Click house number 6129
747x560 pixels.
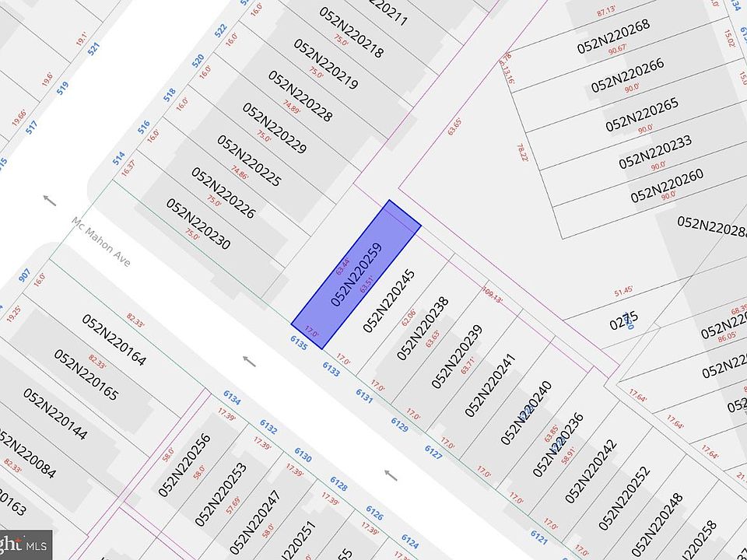click(x=399, y=425)
